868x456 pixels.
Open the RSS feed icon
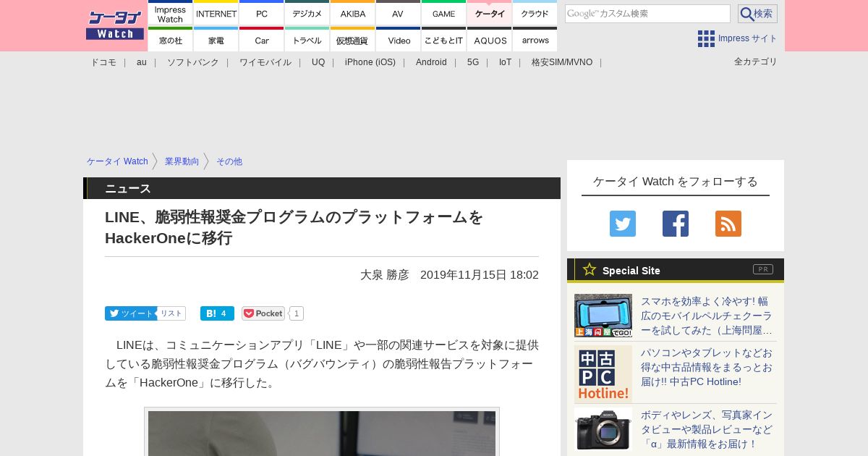[x=728, y=224]
